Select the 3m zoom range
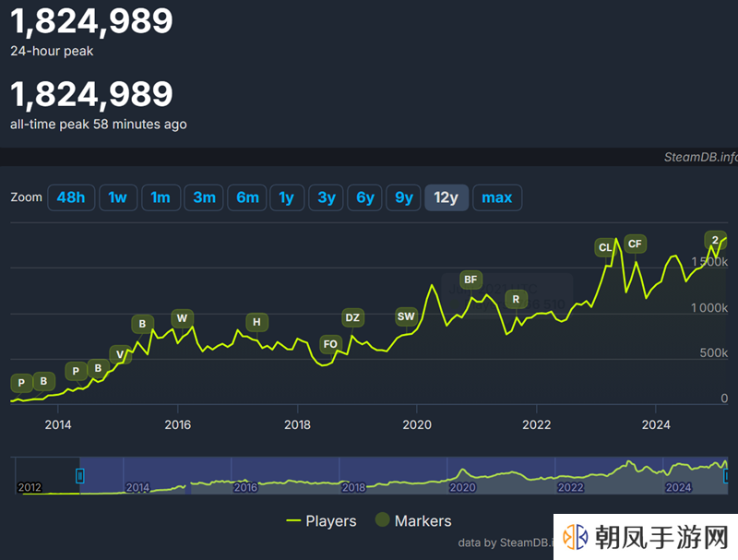Viewport: 738px width, 560px height. 204,197
